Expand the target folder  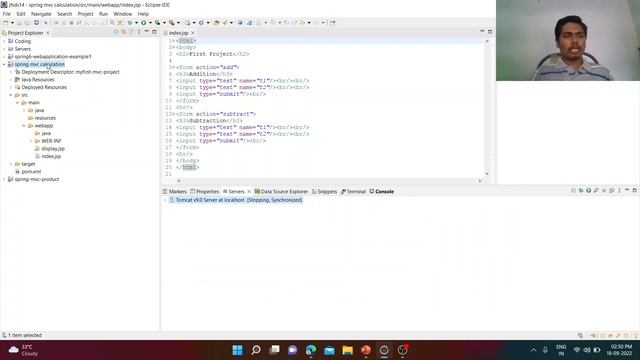point(11,164)
